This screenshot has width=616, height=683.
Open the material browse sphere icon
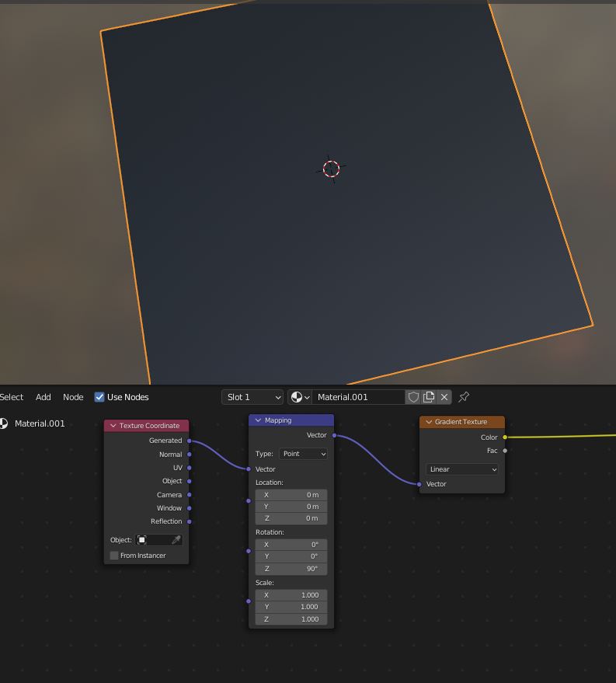299,397
